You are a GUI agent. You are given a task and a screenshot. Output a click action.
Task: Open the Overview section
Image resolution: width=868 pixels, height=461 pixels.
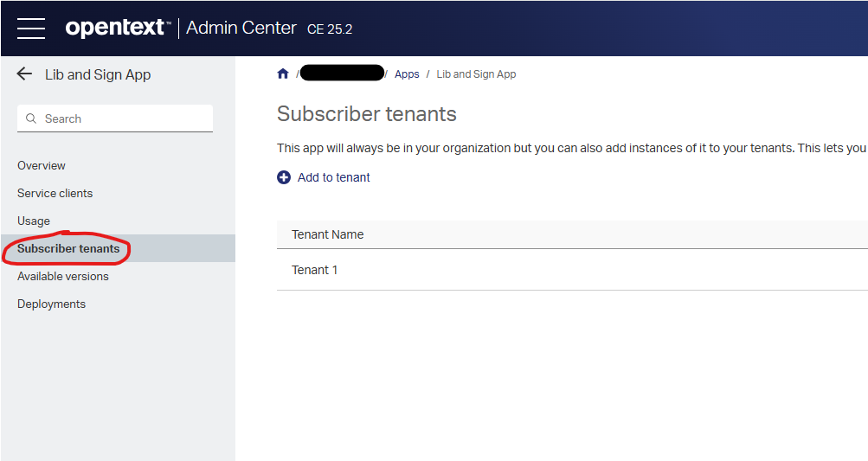pyautogui.click(x=41, y=165)
